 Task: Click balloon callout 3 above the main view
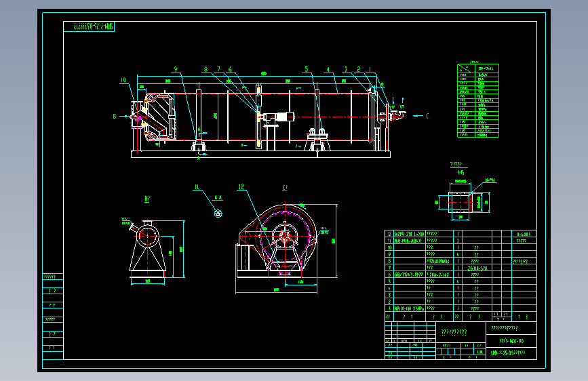tap(346, 69)
